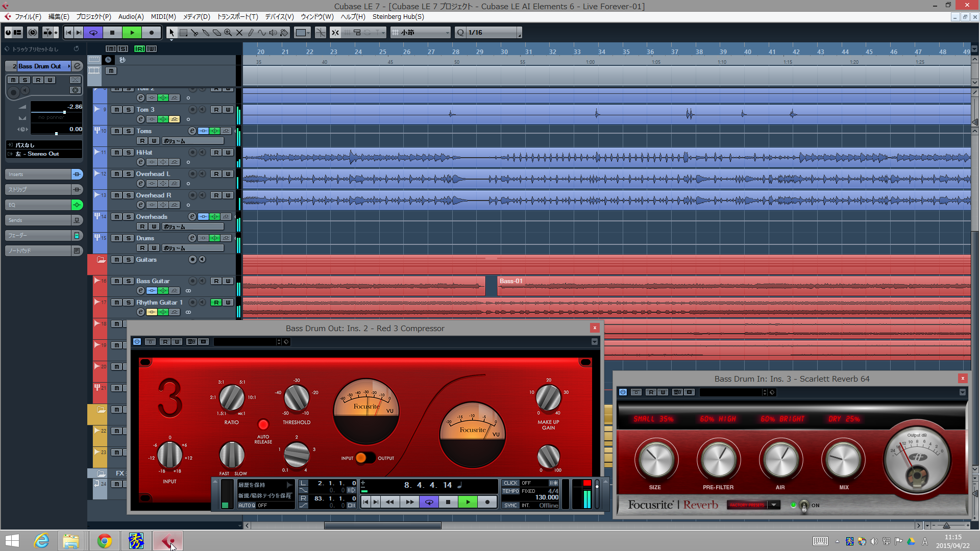The height and width of the screenshot is (551, 980).
Task: Expand the EQ inspector section
Action: pos(38,205)
